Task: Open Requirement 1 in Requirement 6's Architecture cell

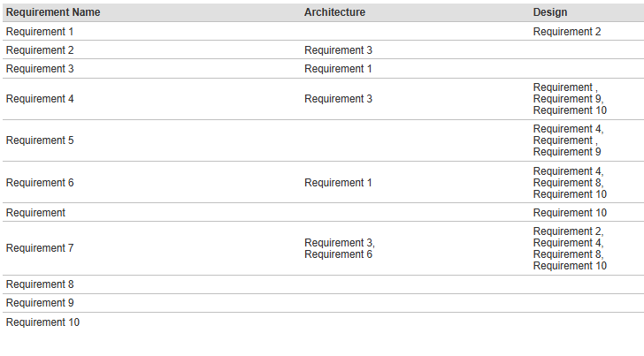Action: [x=338, y=183]
